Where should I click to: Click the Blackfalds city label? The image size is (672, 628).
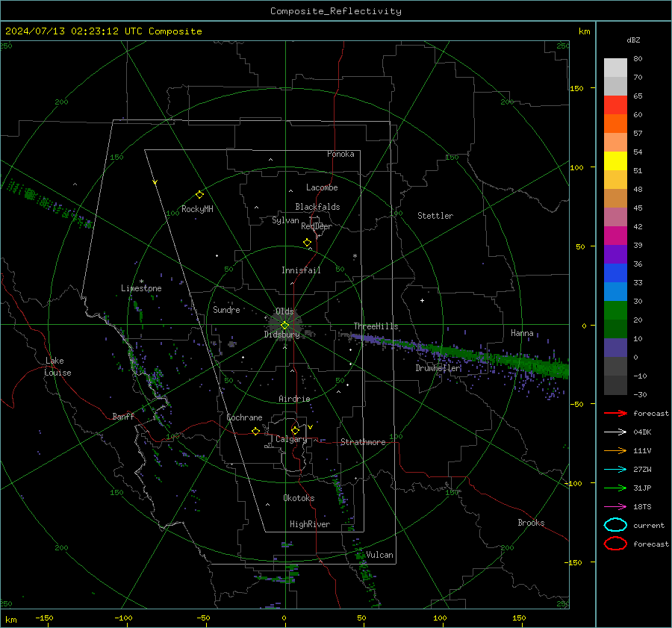(x=317, y=207)
